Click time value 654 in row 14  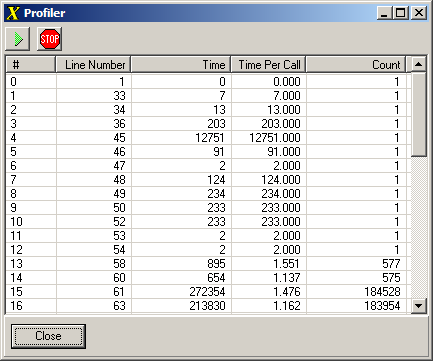(216, 278)
